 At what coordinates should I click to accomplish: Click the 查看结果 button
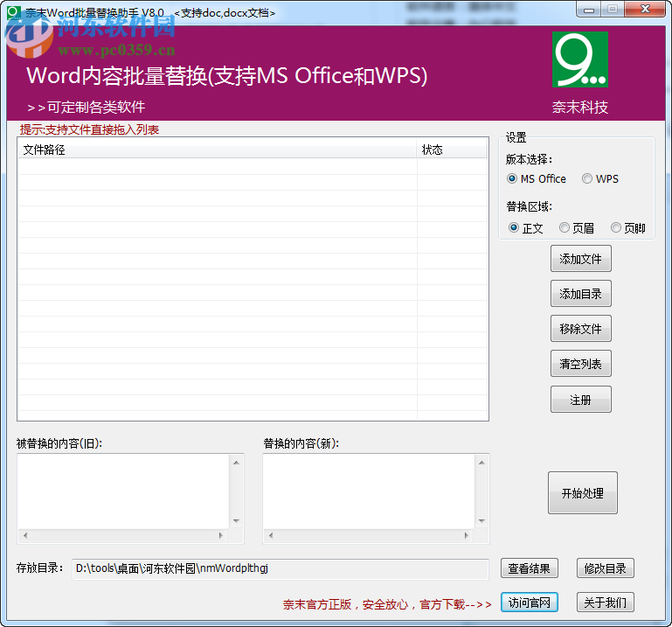tap(530, 568)
